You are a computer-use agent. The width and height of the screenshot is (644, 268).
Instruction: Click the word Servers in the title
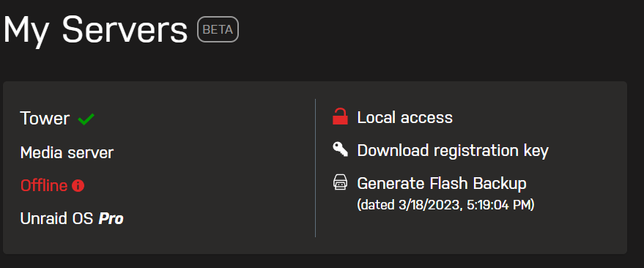[x=125, y=29]
